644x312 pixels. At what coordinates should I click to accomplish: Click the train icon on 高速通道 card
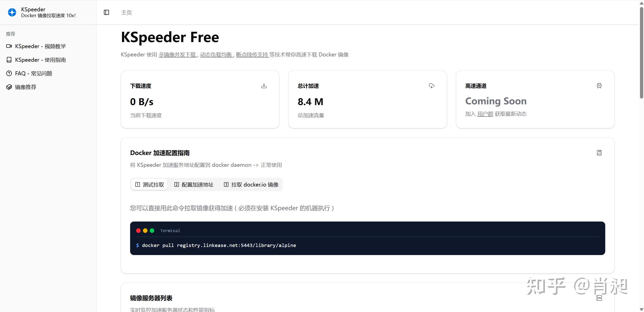point(599,86)
